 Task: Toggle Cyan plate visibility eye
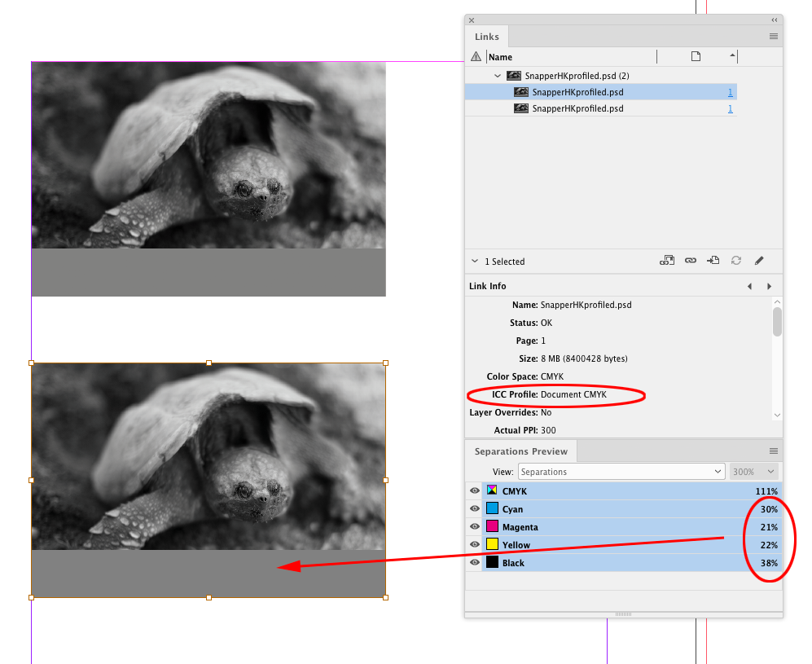coord(474,508)
